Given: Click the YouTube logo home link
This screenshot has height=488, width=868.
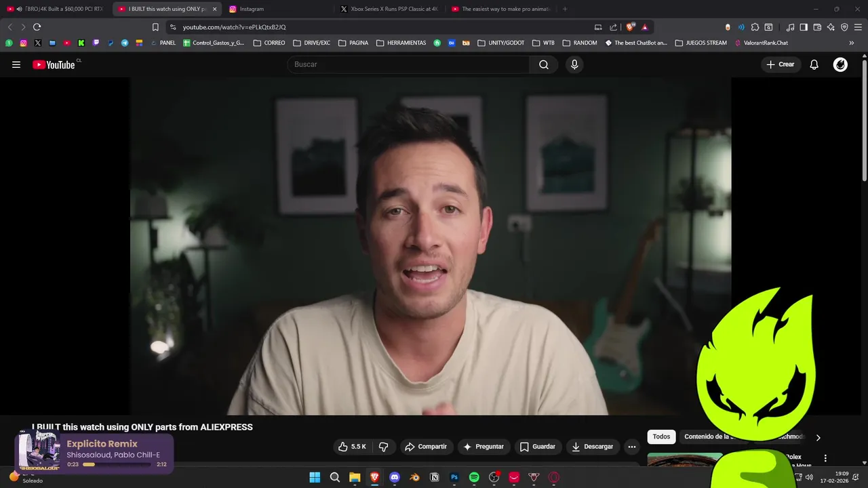Looking at the screenshot, I should pos(54,64).
